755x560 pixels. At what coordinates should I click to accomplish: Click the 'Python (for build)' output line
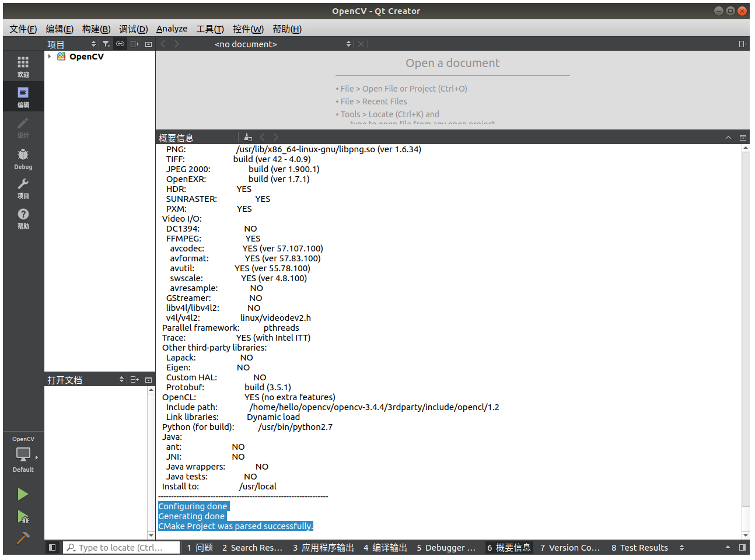click(x=247, y=426)
